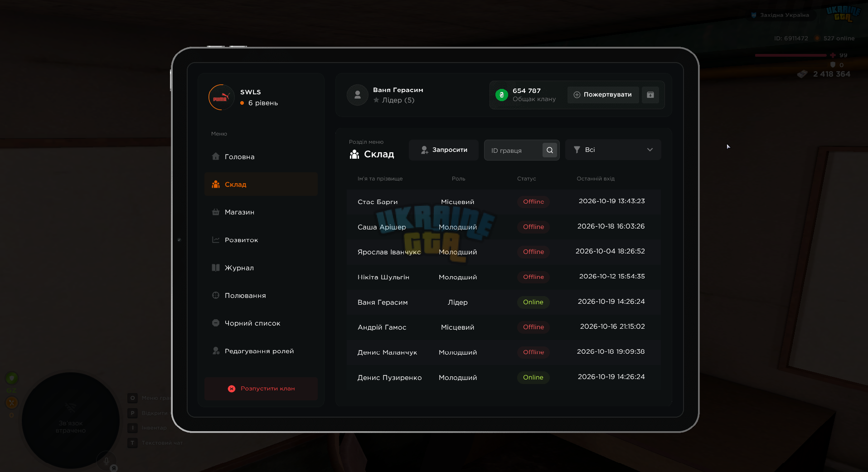Open the Полювання section
The height and width of the screenshot is (472, 868).
coord(261,296)
